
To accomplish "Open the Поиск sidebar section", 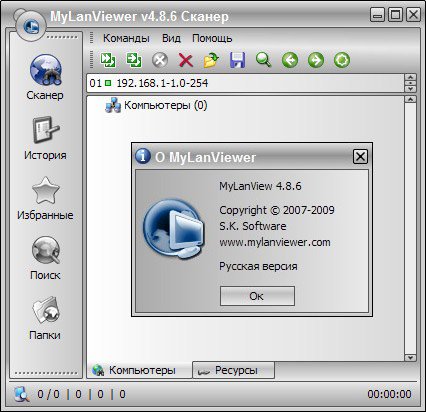I will [x=45, y=258].
